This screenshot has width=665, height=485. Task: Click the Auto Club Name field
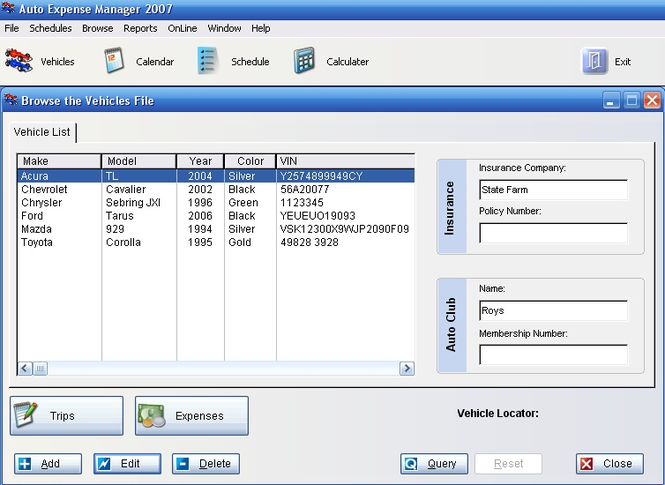pyautogui.click(x=553, y=311)
